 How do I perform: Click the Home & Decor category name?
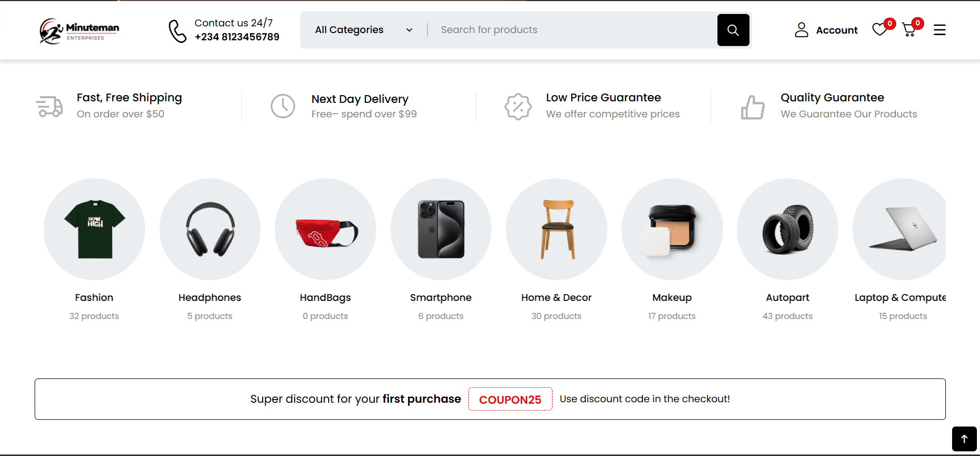[x=557, y=297]
